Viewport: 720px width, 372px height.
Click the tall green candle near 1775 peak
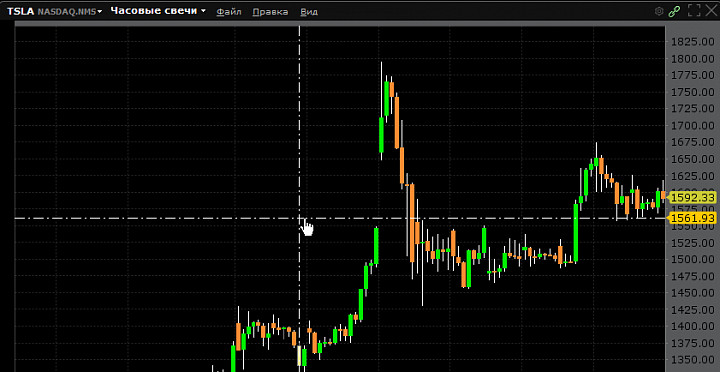[x=387, y=98]
